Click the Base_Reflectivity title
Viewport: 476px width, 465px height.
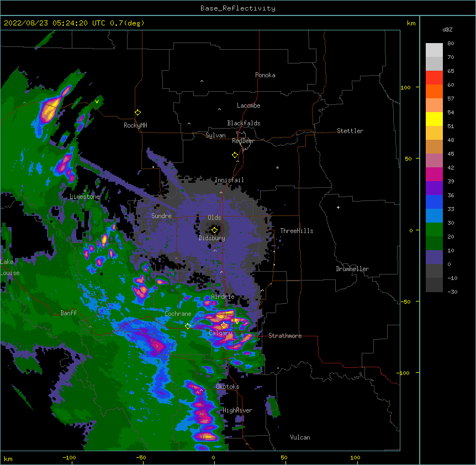coord(238,8)
